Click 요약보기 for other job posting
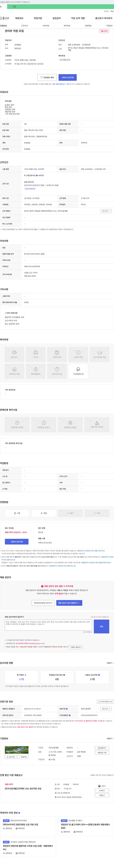Image resolution: width=114 pixels, height=868 pixels. point(102,791)
